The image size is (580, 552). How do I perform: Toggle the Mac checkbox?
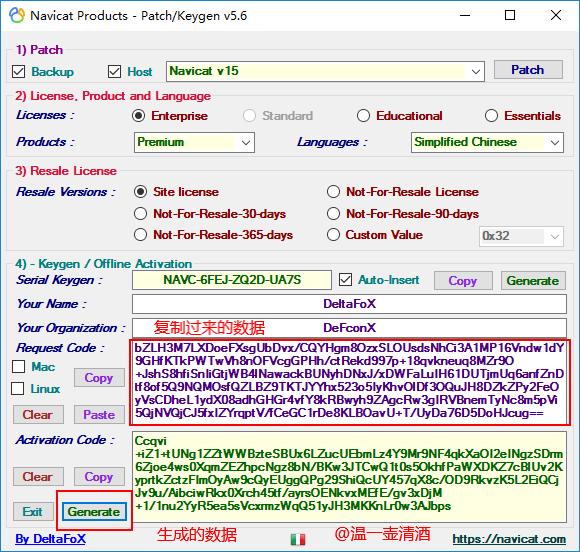click(x=18, y=366)
